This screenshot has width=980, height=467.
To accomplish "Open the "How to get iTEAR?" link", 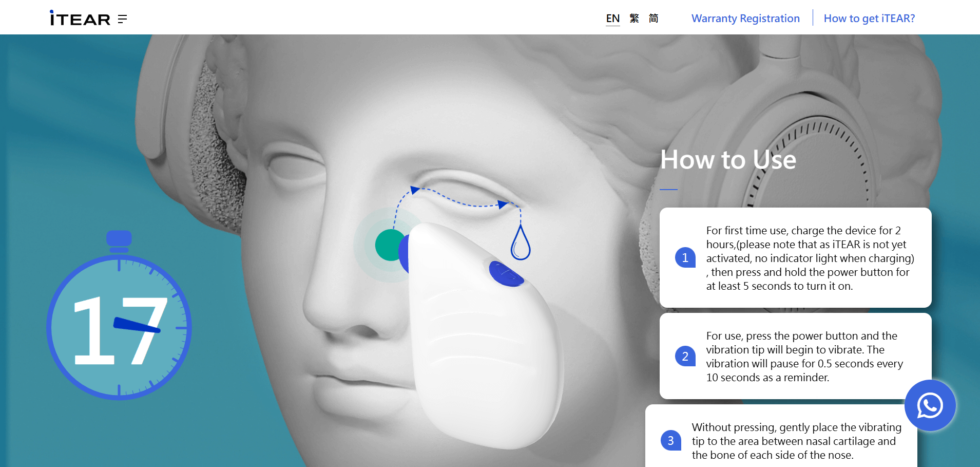I will [869, 18].
